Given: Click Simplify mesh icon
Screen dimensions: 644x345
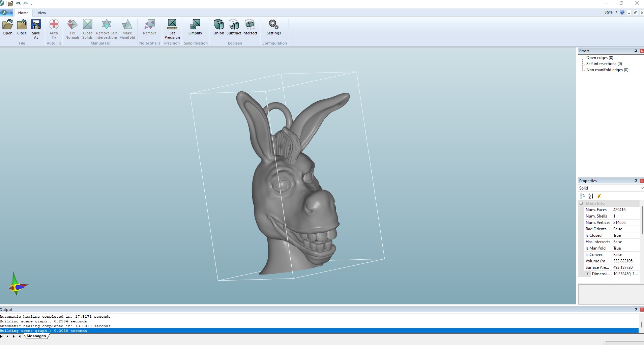Looking at the screenshot, I should (x=195, y=27).
